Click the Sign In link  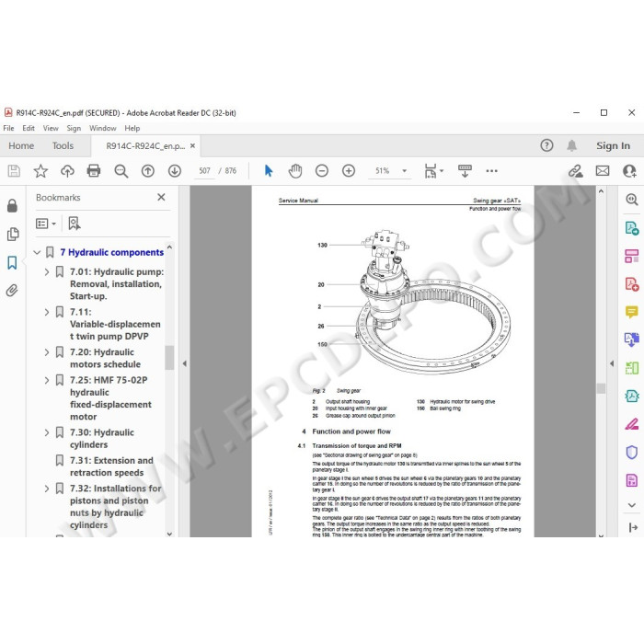[614, 145]
